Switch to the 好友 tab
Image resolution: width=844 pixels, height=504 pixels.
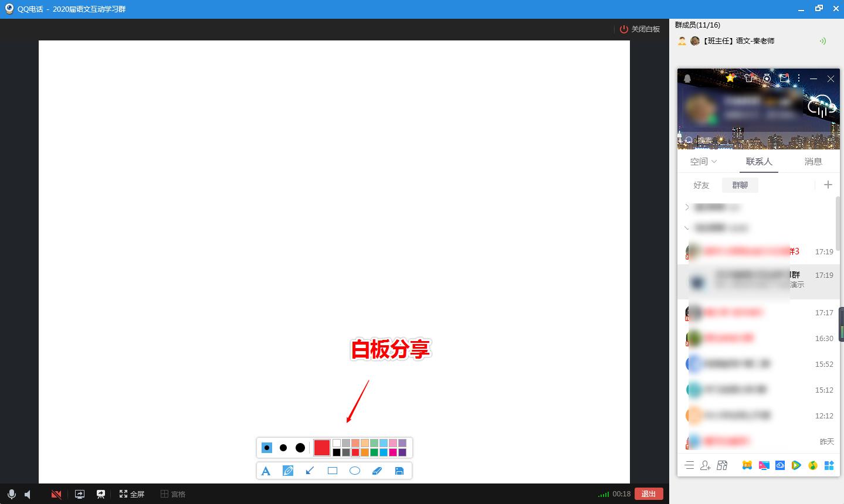coord(700,185)
